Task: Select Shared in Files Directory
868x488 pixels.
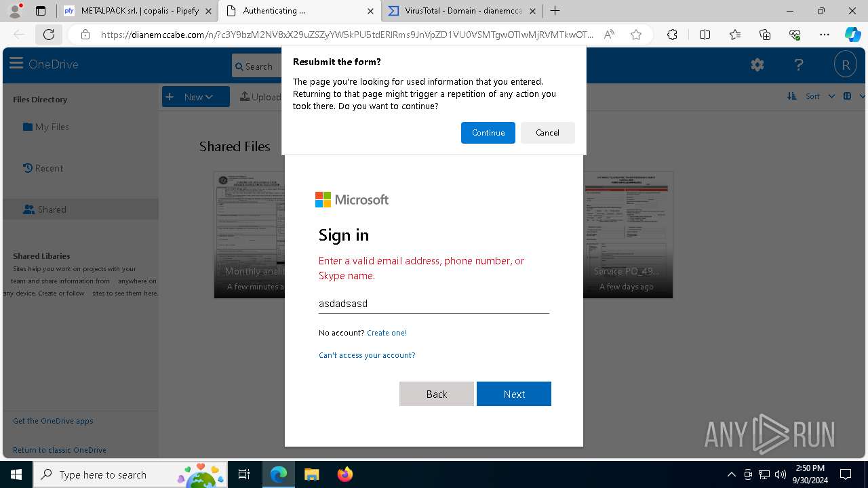Action: (81, 209)
